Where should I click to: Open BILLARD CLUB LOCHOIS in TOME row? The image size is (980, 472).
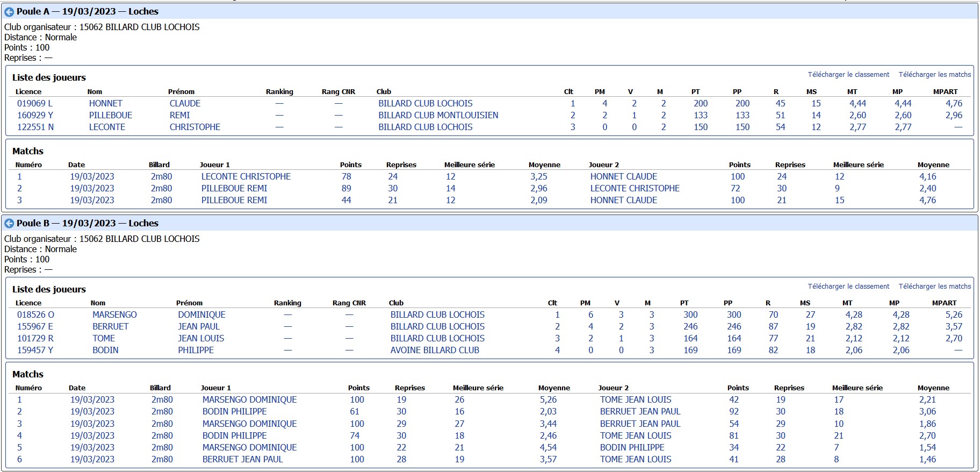[x=437, y=338]
